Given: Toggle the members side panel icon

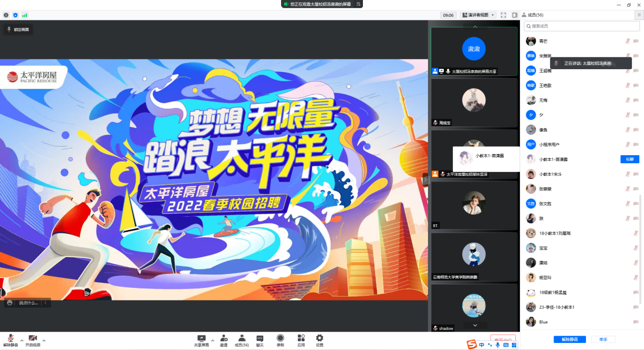Looking at the screenshot, I should point(514,15).
